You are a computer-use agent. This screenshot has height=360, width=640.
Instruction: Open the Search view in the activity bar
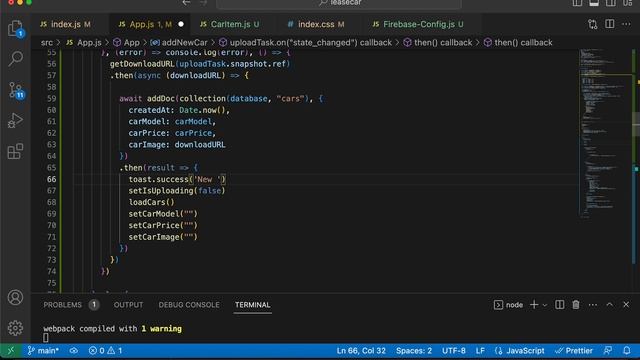pos(16,59)
